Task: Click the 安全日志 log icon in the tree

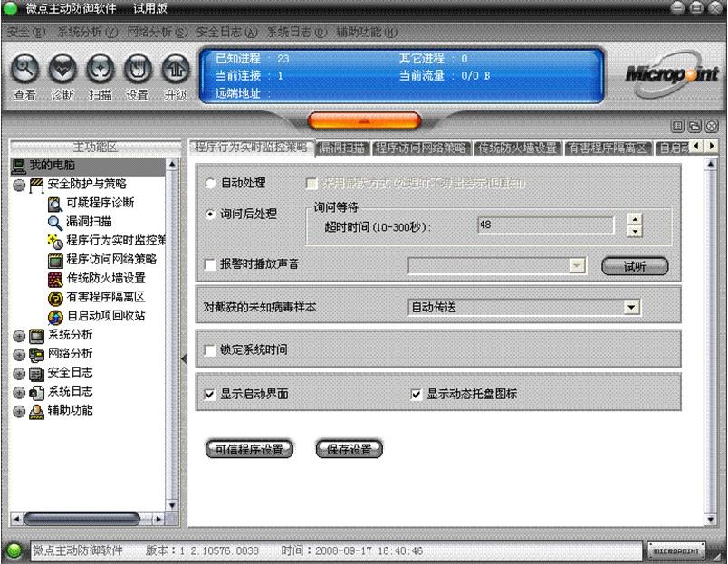Action: point(37,374)
